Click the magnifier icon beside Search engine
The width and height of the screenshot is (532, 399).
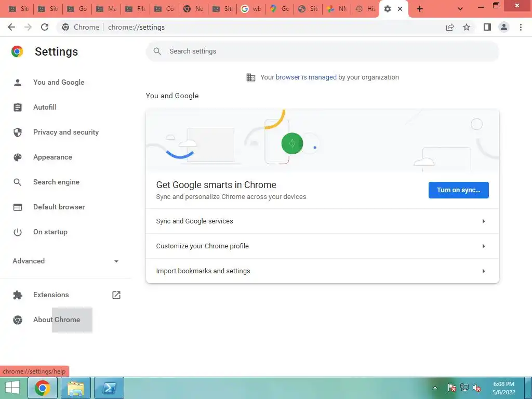pos(18,182)
